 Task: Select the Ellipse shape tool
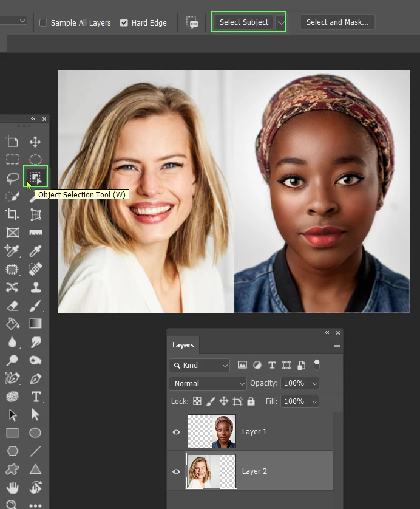(35, 432)
